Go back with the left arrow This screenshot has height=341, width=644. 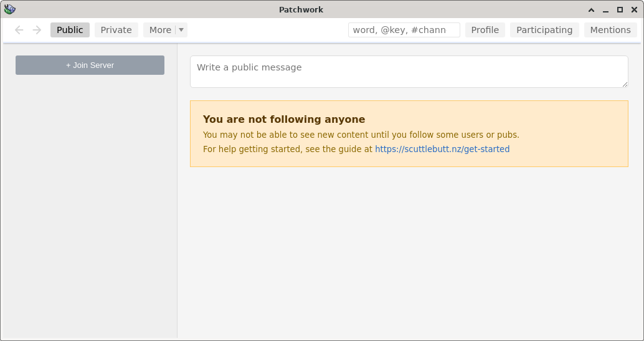pos(19,30)
